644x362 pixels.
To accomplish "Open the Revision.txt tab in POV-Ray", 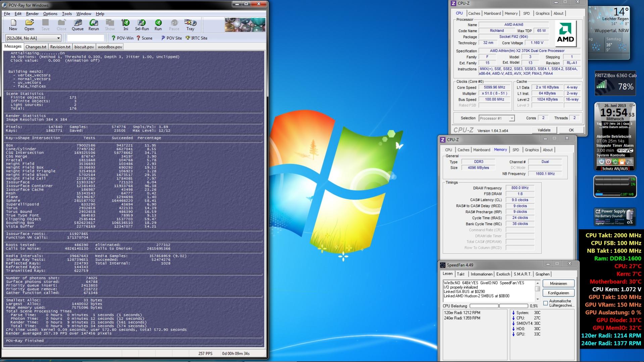I will click(60, 47).
